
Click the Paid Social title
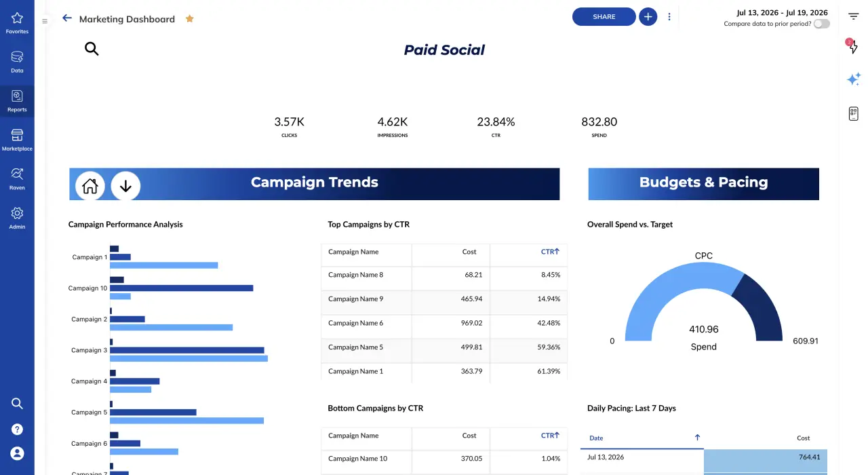(x=444, y=50)
